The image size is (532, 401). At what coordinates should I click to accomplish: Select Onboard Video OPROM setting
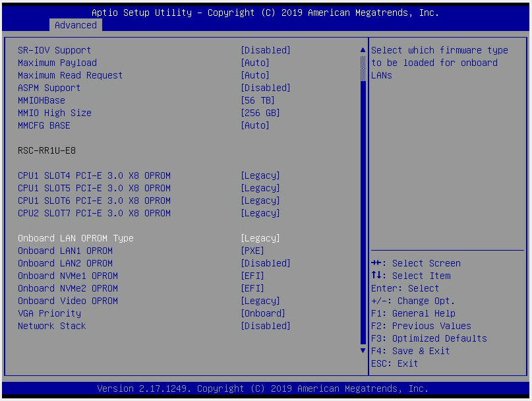coord(68,301)
